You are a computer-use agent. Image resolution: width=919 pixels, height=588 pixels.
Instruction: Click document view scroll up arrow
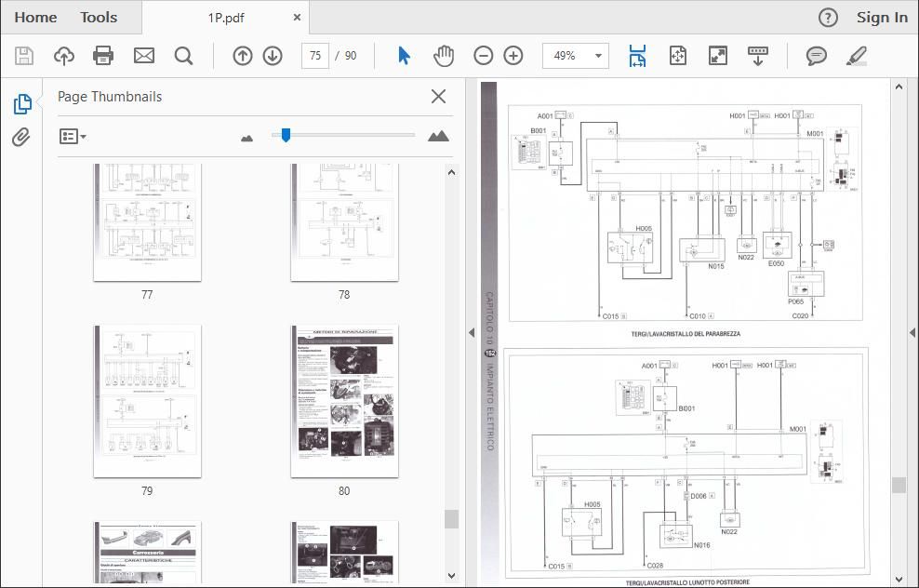[x=899, y=87]
